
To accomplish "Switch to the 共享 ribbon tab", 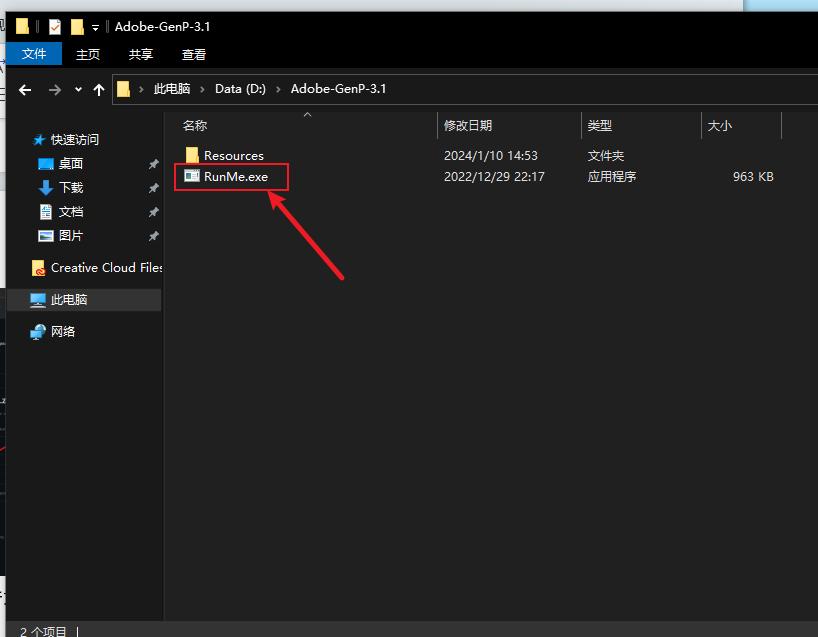I will 141,54.
